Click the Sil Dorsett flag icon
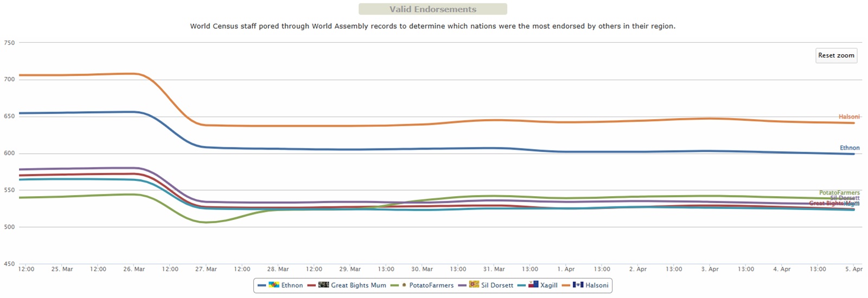Viewport: 868px width, 298px height. (474, 285)
